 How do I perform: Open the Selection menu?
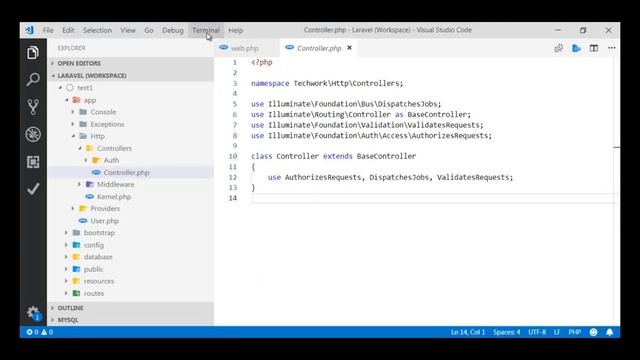pyautogui.click(x=97, y=30)
